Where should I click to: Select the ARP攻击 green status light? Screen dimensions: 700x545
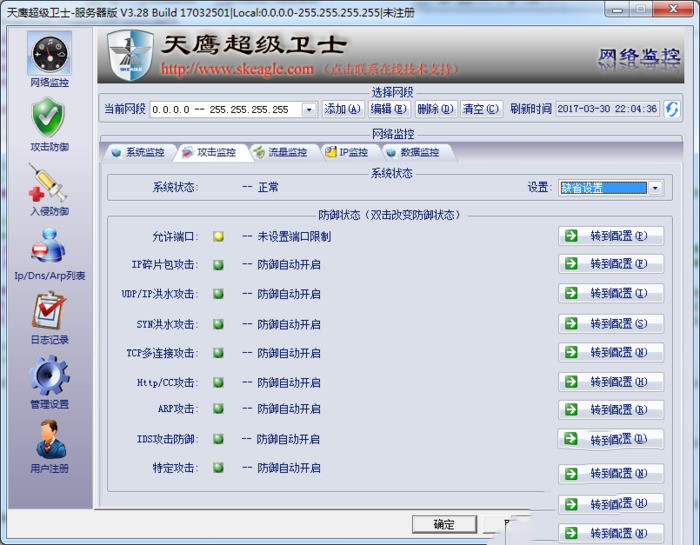tap(218, 409)
